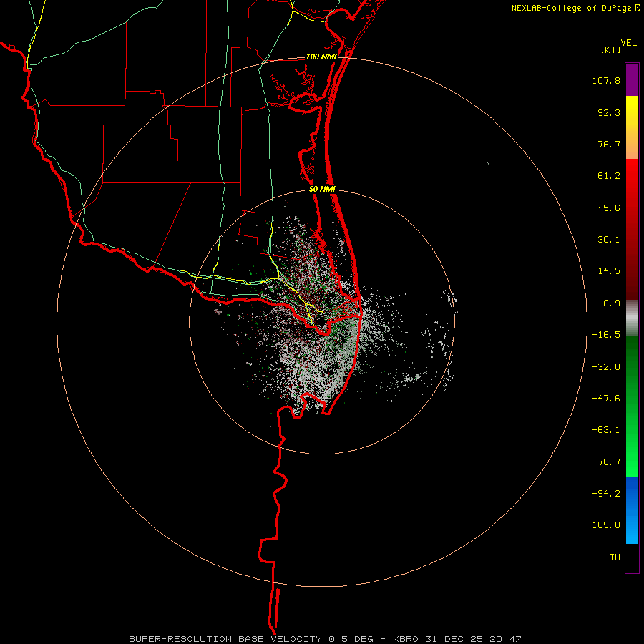The height and width of the screenshot is (644, 644).
Task: Click the 14.5 legend value
Action: pyautogui.click(x=609, y=271)
